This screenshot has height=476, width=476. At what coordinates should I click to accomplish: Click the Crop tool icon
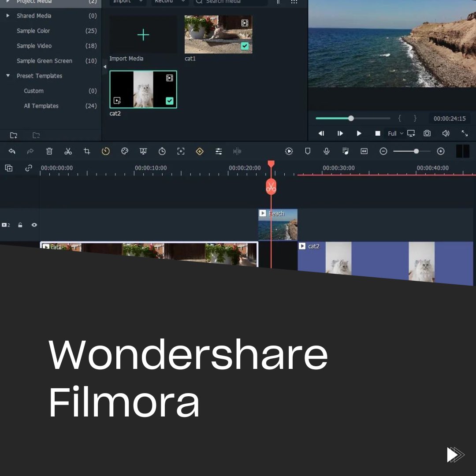87,151
